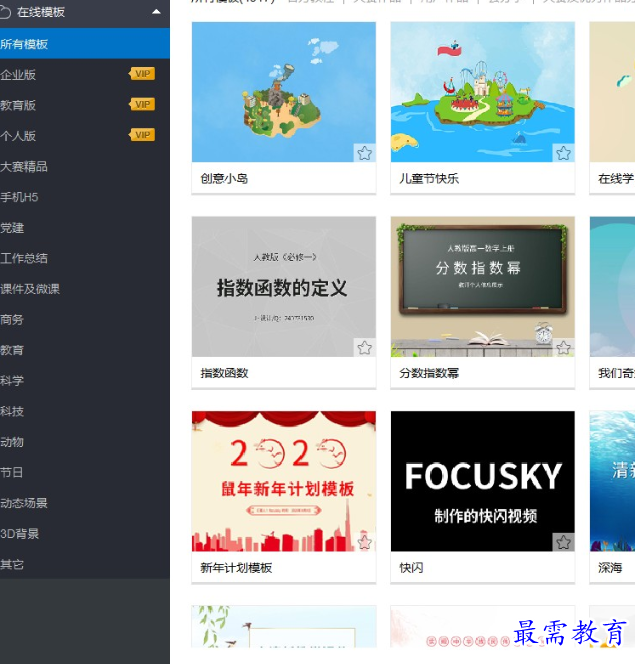Click 我们奇 template title
Screen dimensions: 635x664
(616, 373)
